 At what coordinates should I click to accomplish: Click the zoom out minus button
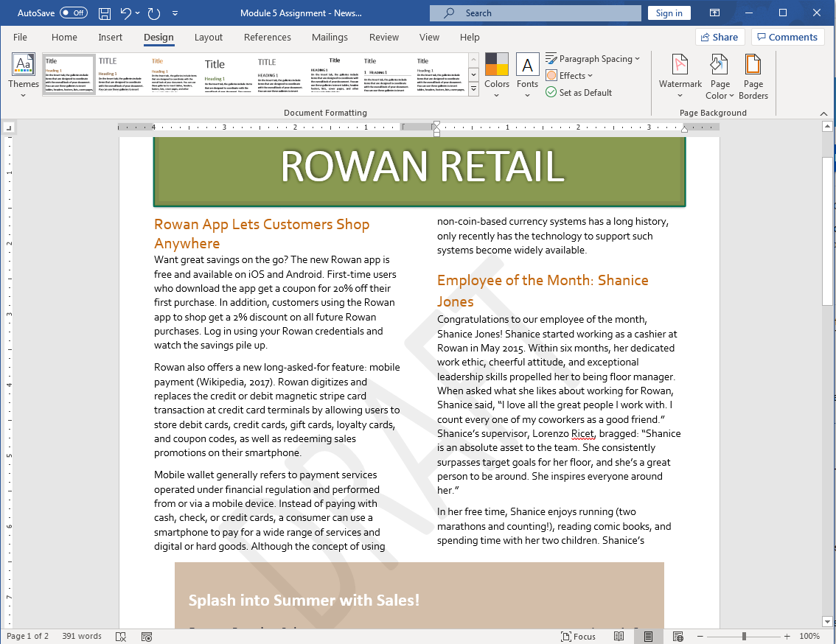click(x=700, y=637)
